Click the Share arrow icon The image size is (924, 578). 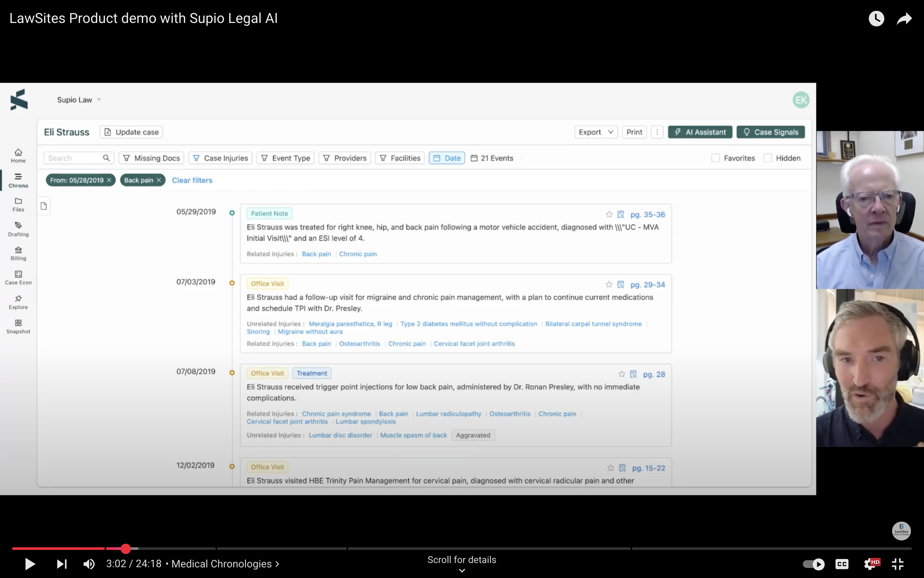[904, 18]
